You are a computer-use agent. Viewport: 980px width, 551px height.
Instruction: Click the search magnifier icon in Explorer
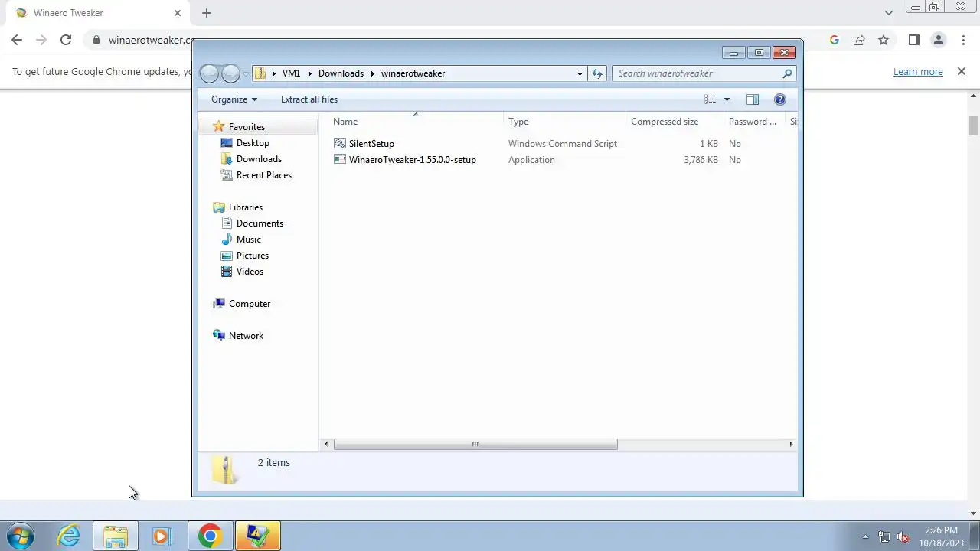[x=786, y=73]
